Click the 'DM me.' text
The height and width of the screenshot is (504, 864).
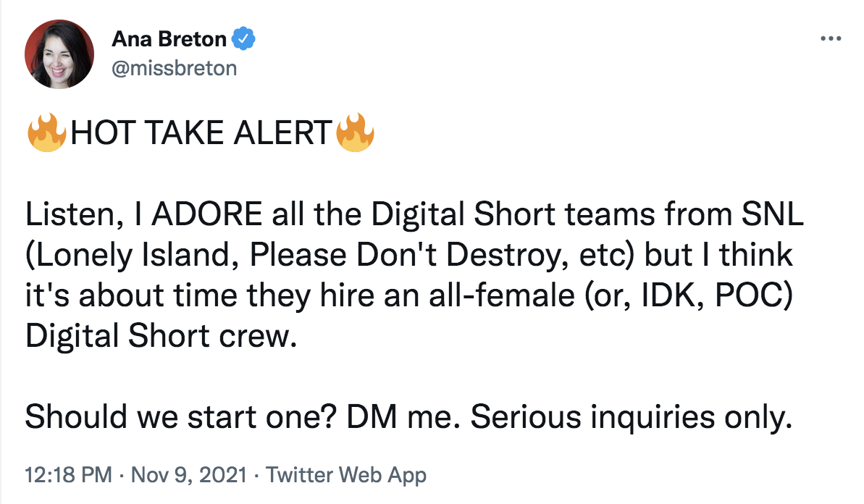[403, 416]
